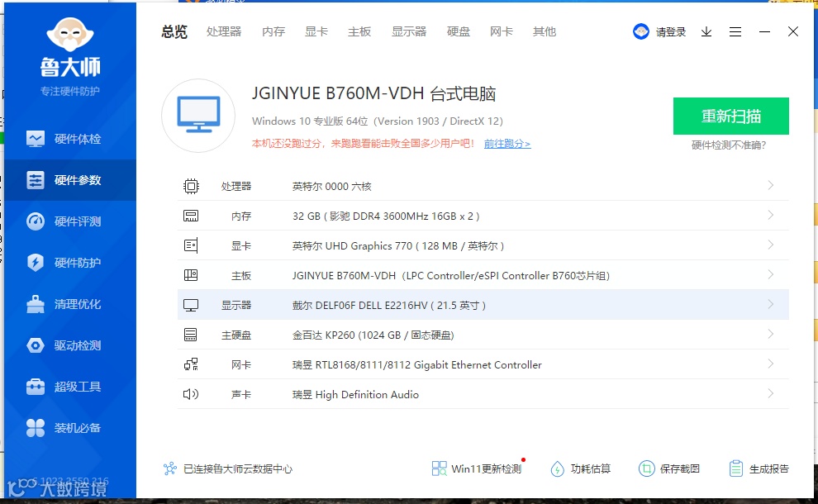Click the JGINYUE B760M-VDH 台式电脑 title

pos(373,93)
